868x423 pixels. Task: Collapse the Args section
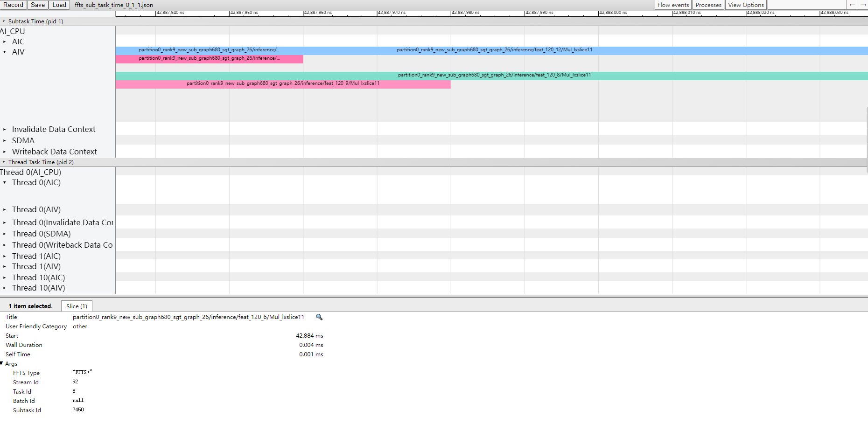pos(2,364)
